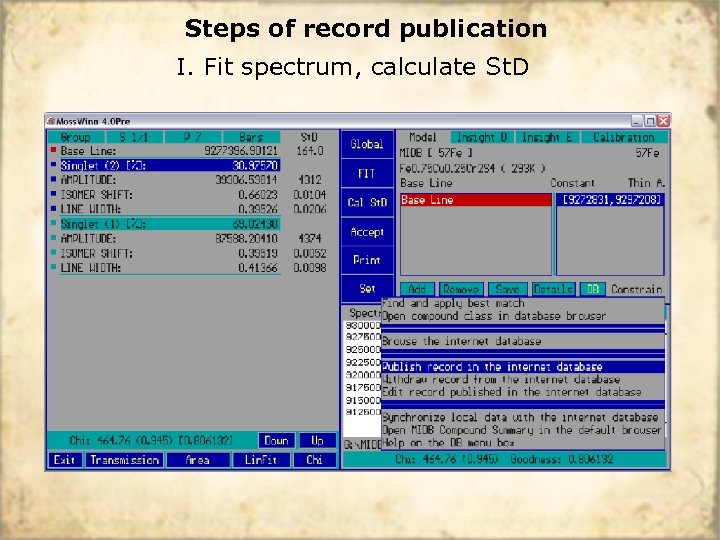The width and height of the screenshot is (720, 540).
Task: Click the Constrain label
Action: (636, 289)
